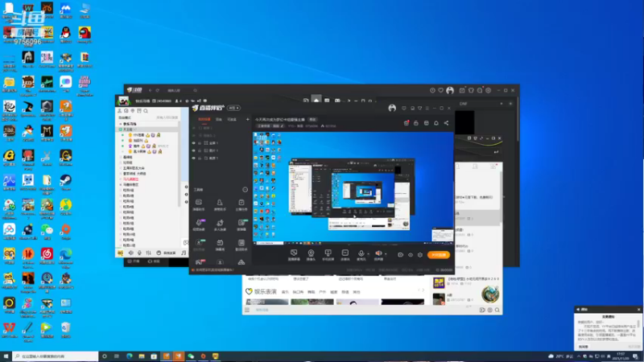Click layout icon next to the bell
Image resolution: width=644 pixels, height=362 pixels.
(427, 123)
